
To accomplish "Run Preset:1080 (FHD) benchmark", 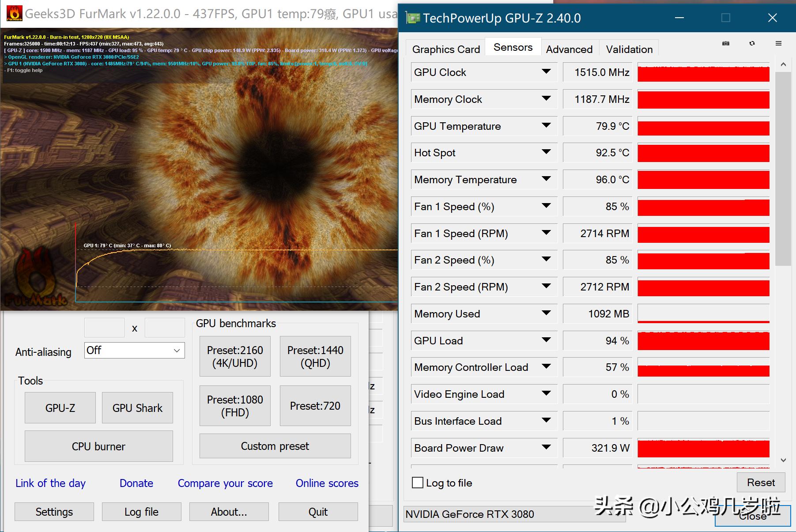I will tap(235, 406).
